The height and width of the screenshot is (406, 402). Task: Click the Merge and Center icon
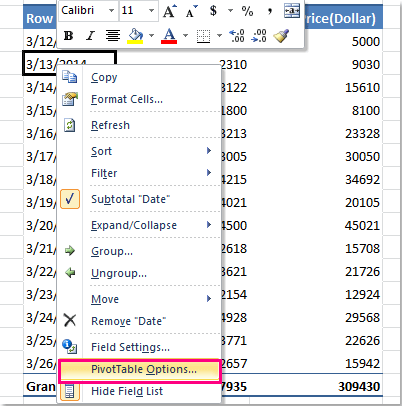pyautogui.click(x=292, y=11)
